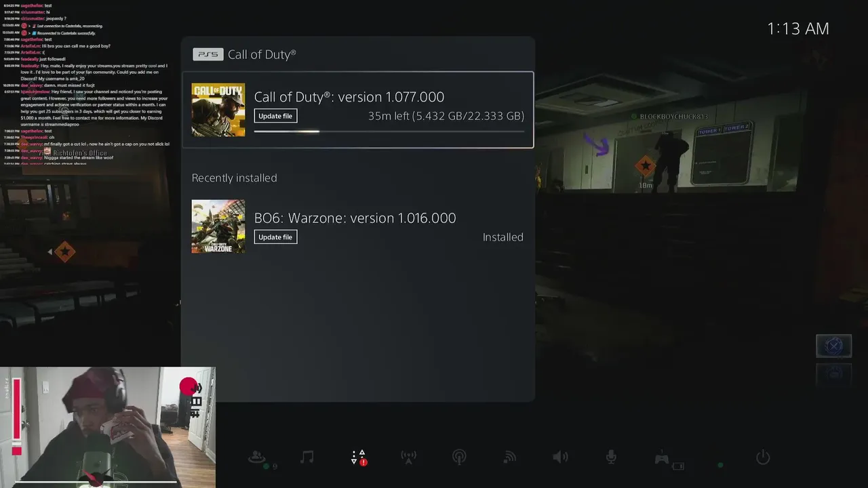This screenshot has height=488, width=868.
Task: Open the controller Accessories icon
Action: [x=663, y=458]
